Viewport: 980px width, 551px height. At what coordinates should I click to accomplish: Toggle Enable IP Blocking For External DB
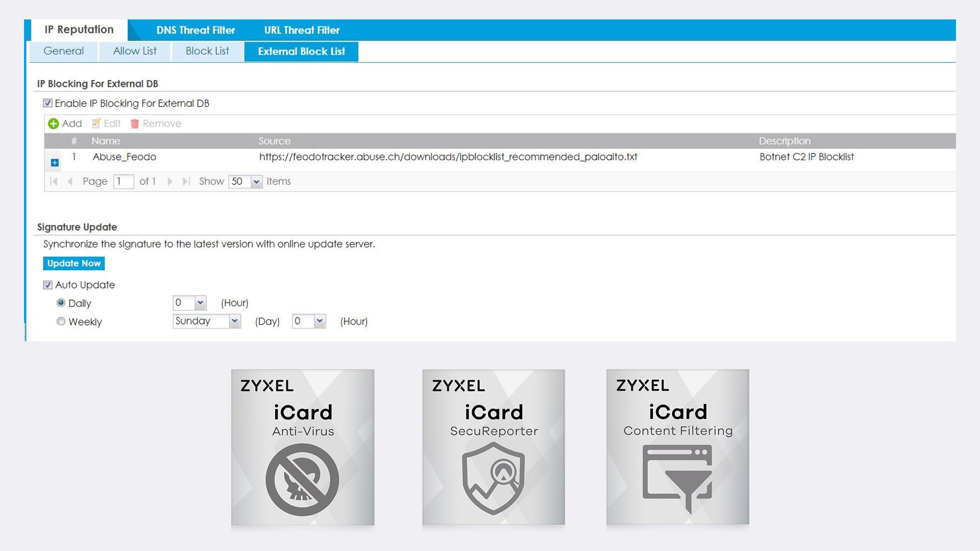point(48,103)
